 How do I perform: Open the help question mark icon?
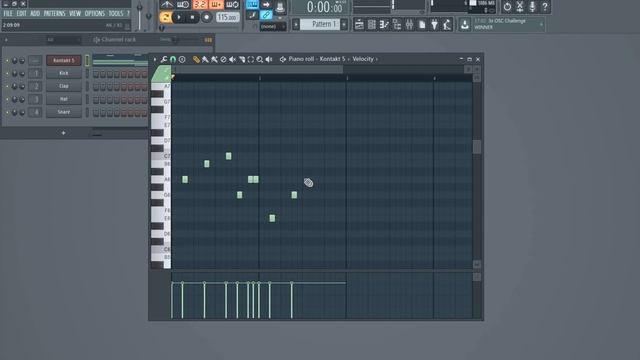545,7
